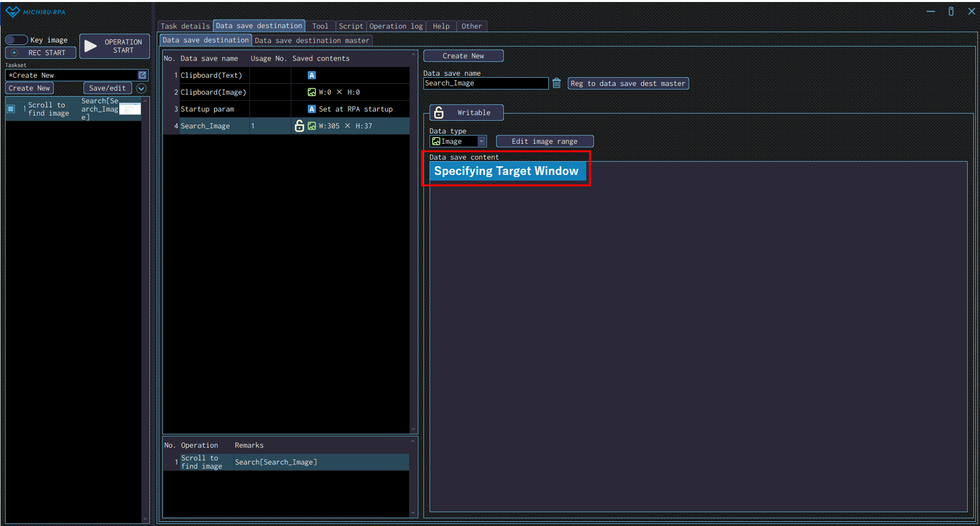Expand the round chevron next to Save/edit
Viewport: 980px width, 526px height.
(x=141, y=89)
